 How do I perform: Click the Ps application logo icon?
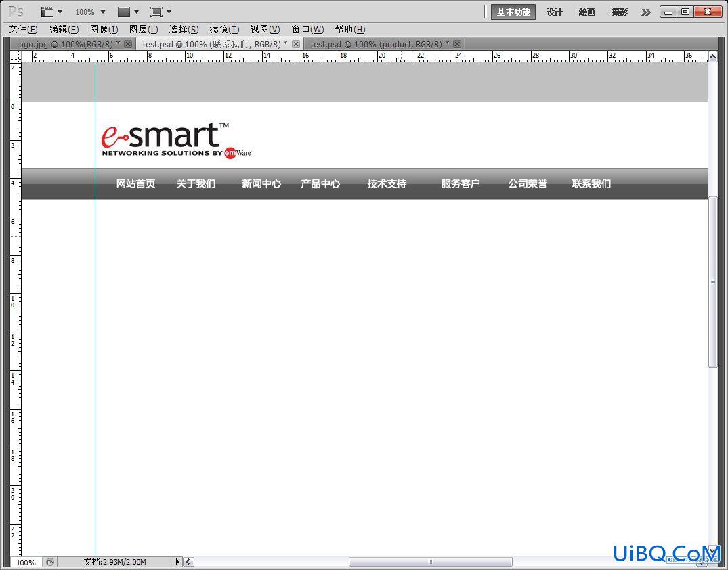click(16, 11)
